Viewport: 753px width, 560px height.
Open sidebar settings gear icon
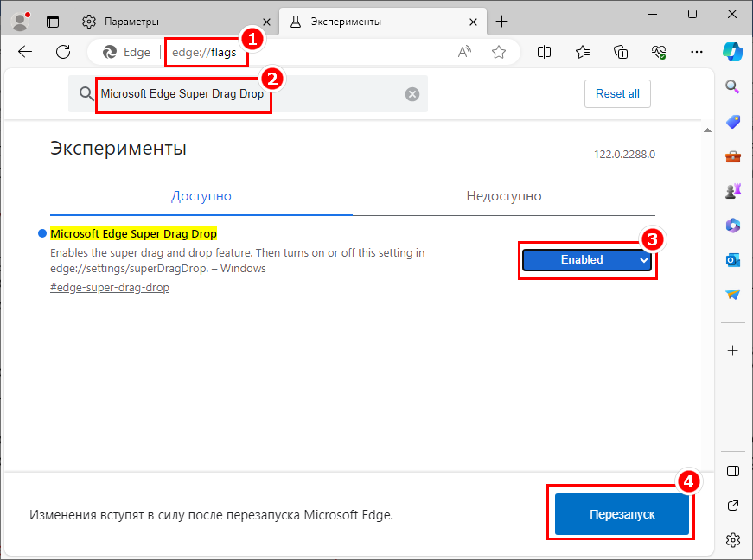pos(733,540)
